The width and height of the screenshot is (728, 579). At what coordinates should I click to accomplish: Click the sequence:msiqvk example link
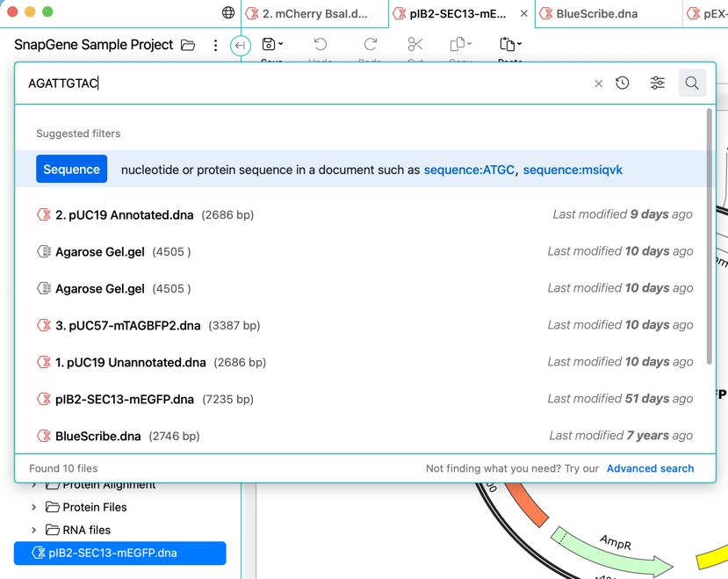(x=573, y=170)
